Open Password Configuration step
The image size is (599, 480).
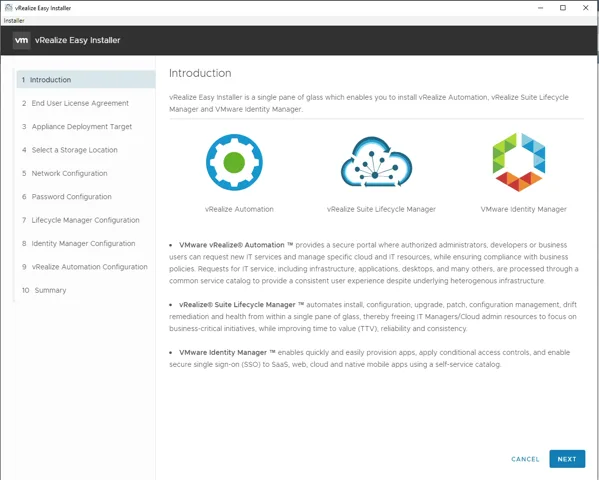[86, 196]
